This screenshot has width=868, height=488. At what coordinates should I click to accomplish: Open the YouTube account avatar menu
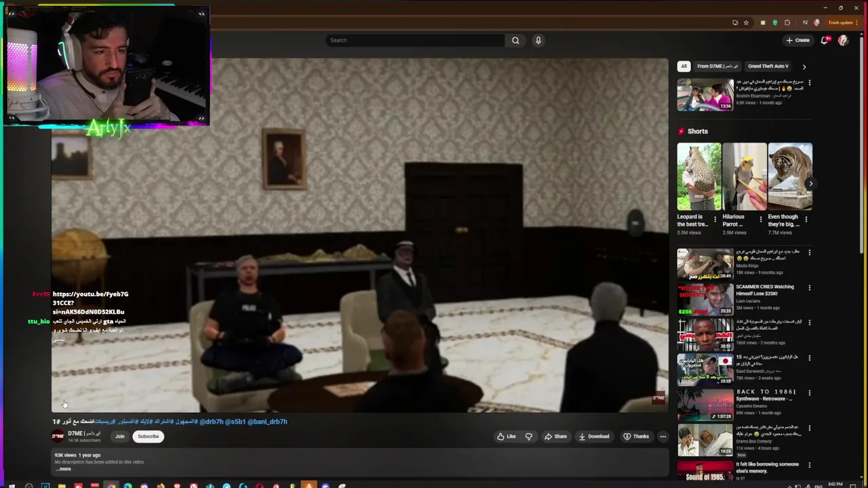[843, 40]
